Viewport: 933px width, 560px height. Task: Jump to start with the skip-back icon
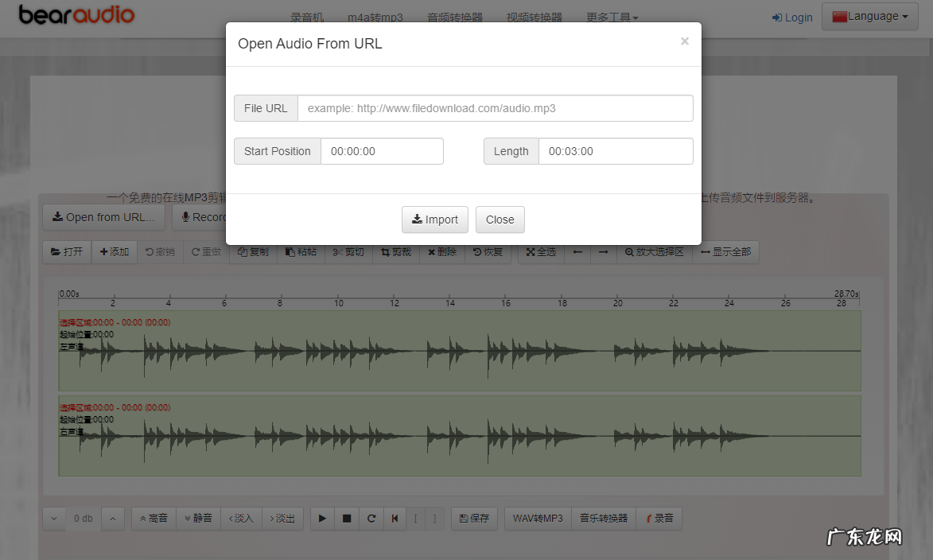pos(395,519)
